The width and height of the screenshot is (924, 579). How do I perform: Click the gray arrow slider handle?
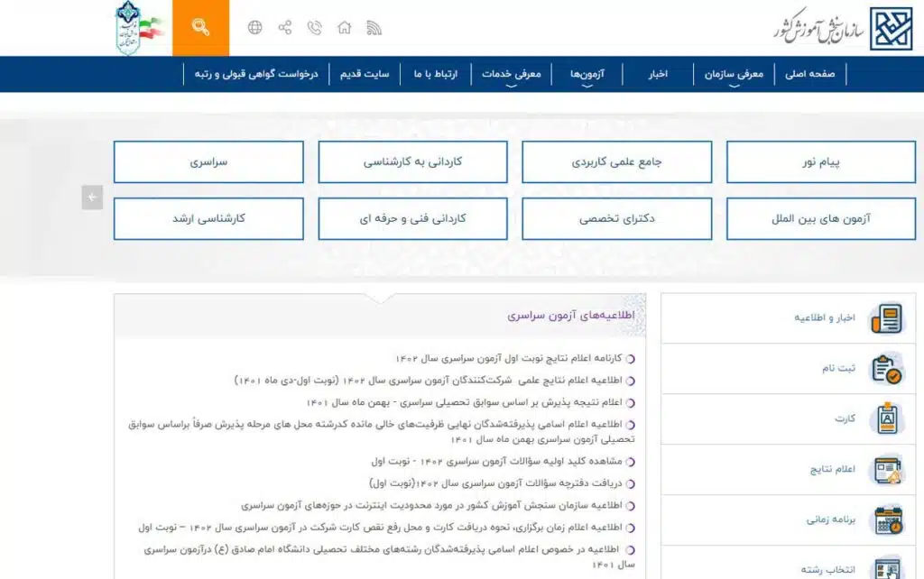pyautogui.click(x=92, y=198)
